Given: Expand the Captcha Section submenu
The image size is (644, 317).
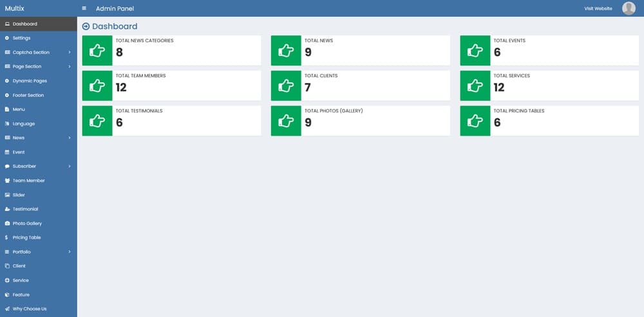Looking at the screenshot, I should click(69, 52).
